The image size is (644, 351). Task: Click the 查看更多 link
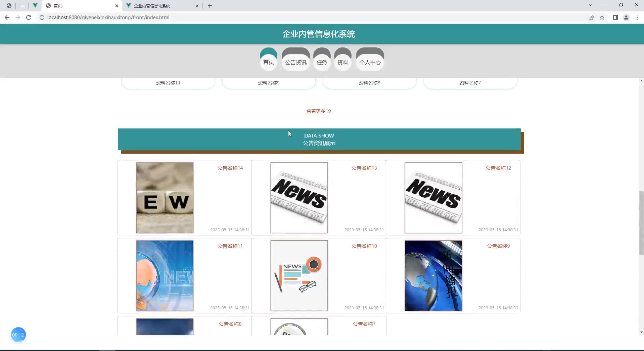click(x=319, y=111)
